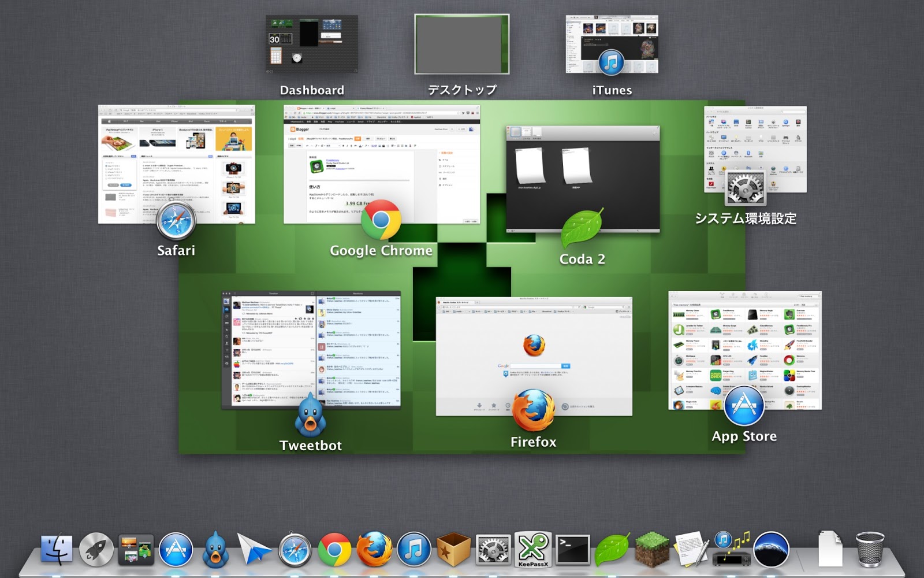Click the "Safari" window label
Viewport: 924px width, 578px height.
coord(176,250)
